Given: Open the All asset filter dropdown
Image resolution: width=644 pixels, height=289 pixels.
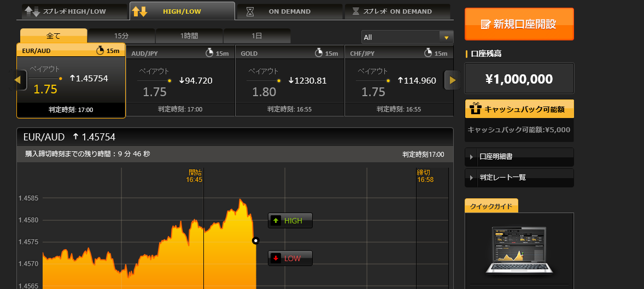Looking at the screenshot, I should coord(407,37).
